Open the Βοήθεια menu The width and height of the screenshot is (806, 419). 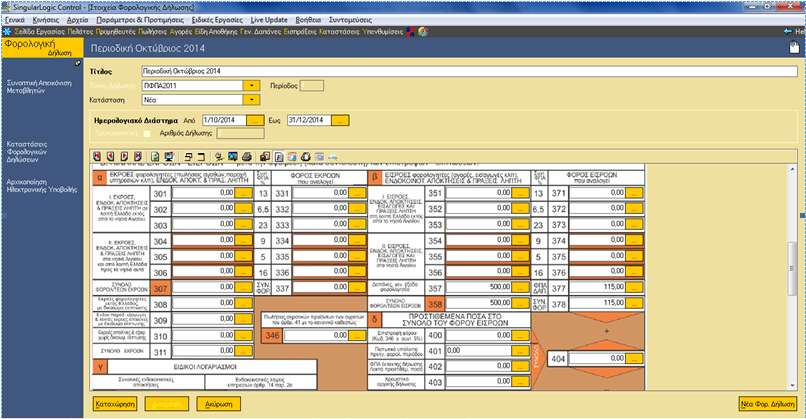[x=308, y=20]
